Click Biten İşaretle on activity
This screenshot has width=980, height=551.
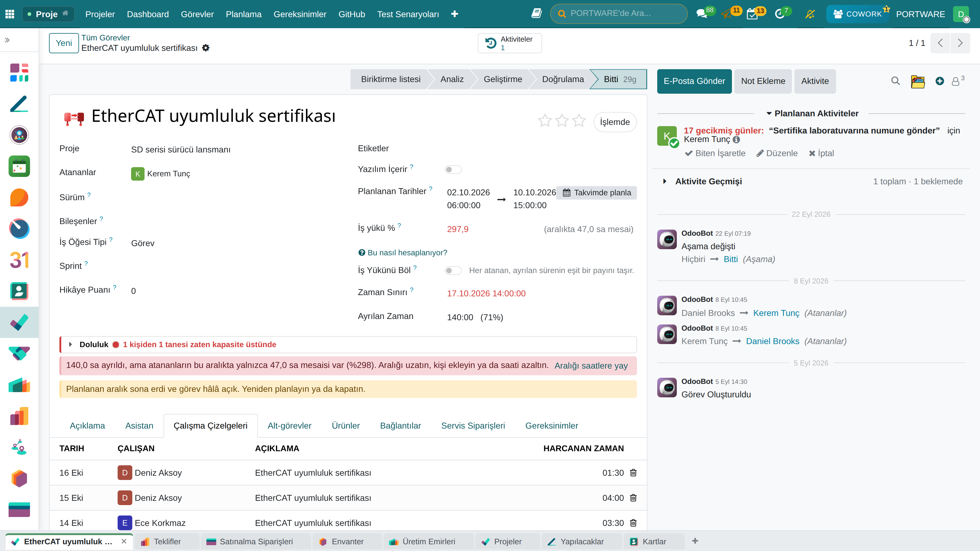coord(715,153)
